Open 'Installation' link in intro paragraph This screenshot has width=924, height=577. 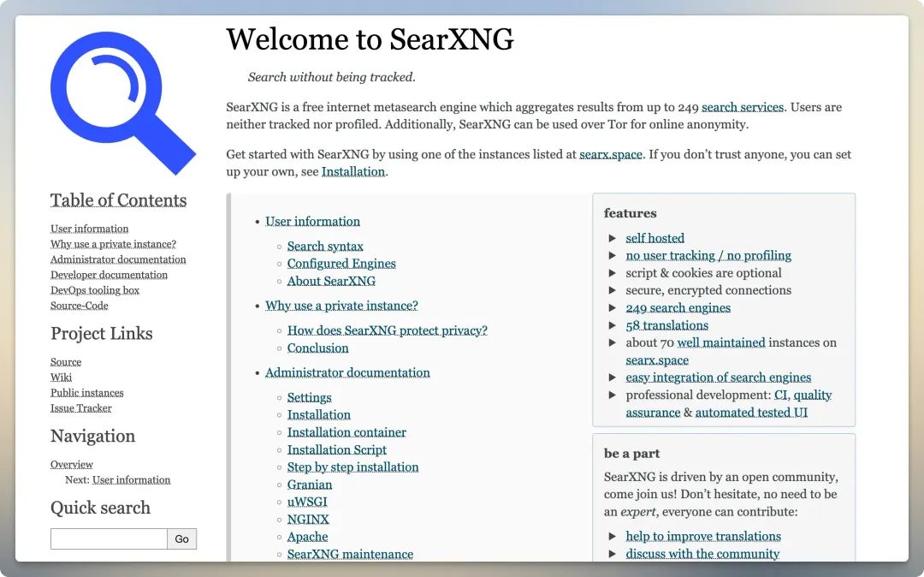[x=353, y=171]
